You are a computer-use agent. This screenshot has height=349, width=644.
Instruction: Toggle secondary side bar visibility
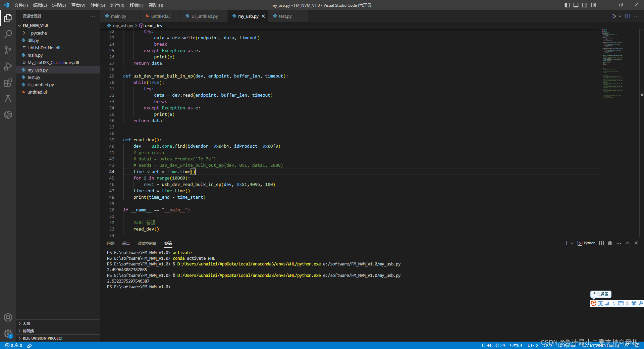click(585, 5)
